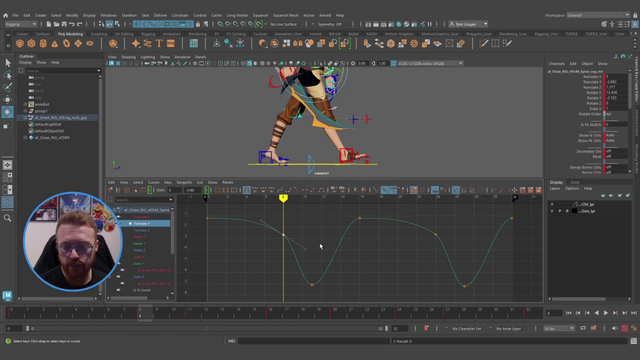The width and height of the screenshot is (640, 360).
Task: Create a polygon cylinder from shelf
Action: (43, 43)
